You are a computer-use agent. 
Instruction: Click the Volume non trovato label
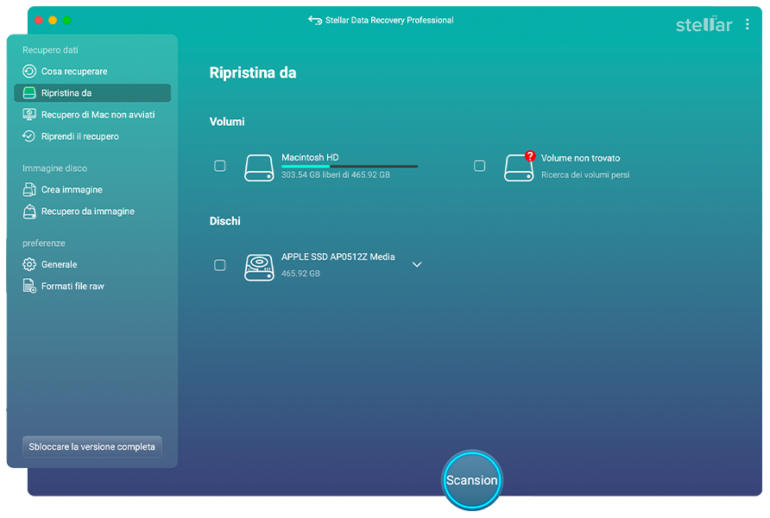pos(580,158)
